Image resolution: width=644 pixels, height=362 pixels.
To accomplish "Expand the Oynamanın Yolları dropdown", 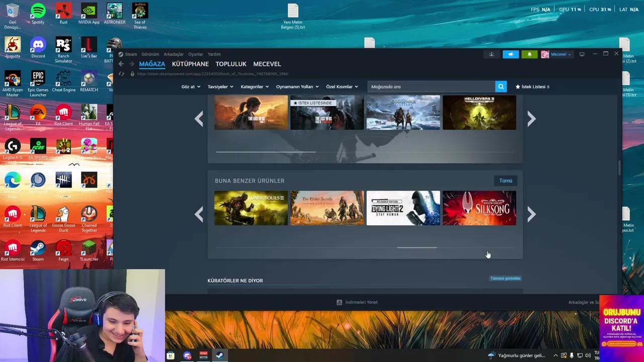I will [297, 86].
